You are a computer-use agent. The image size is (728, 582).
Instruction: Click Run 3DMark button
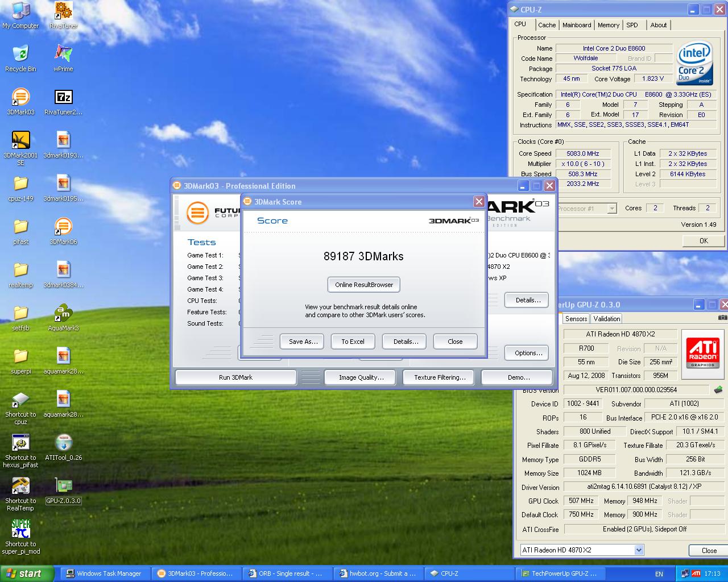pyautogui.click(x=235, y=377)
